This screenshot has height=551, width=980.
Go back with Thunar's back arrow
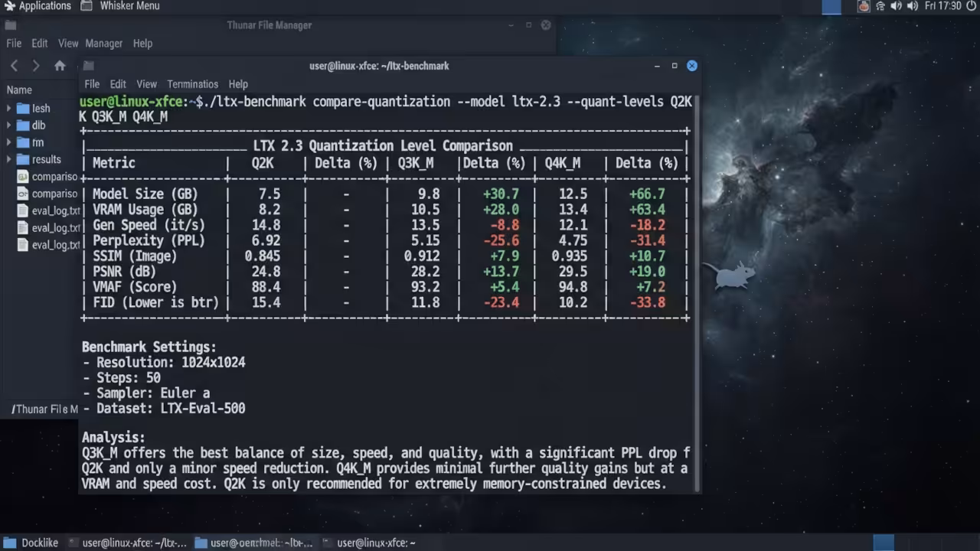(x=14, y=66)
